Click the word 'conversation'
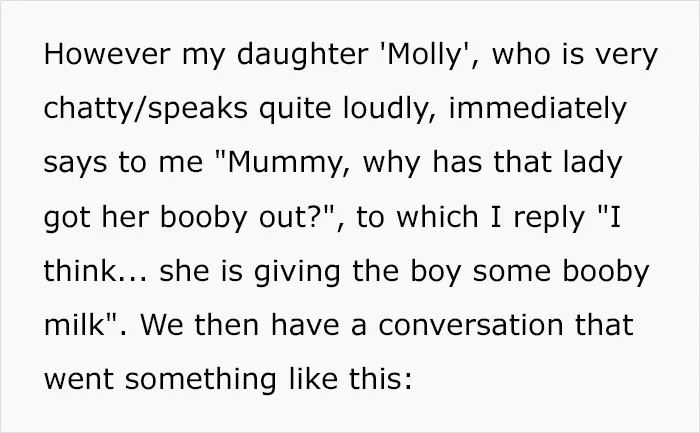 coord(471,325)
